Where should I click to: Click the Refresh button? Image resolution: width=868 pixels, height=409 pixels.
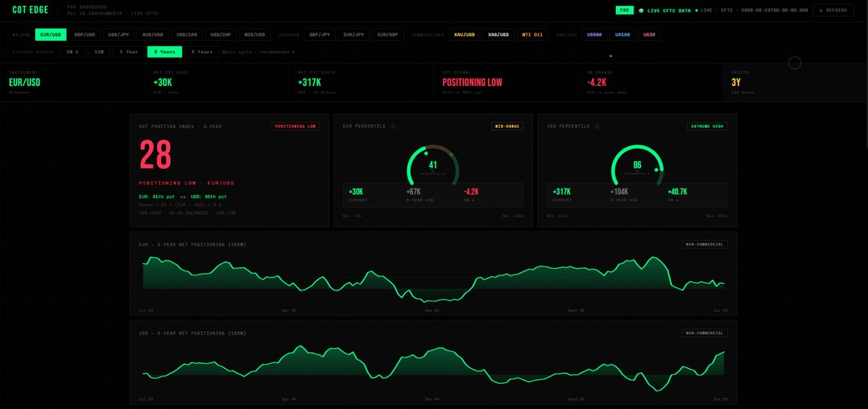[833, 10]
